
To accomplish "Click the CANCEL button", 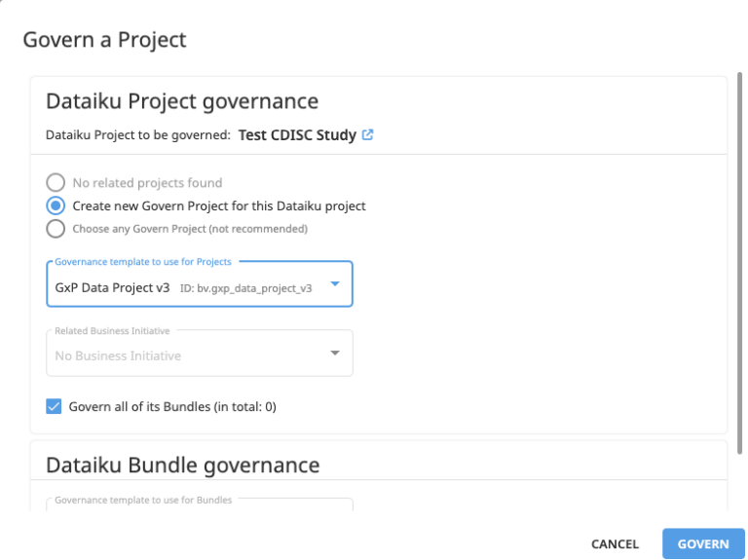I will (x=615, y=544).
